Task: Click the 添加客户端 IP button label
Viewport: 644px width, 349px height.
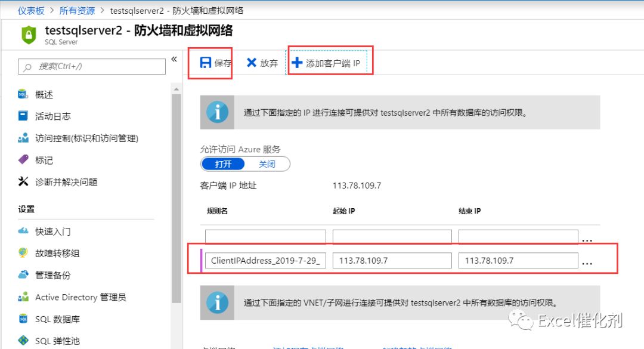Action: coord(333,63)
